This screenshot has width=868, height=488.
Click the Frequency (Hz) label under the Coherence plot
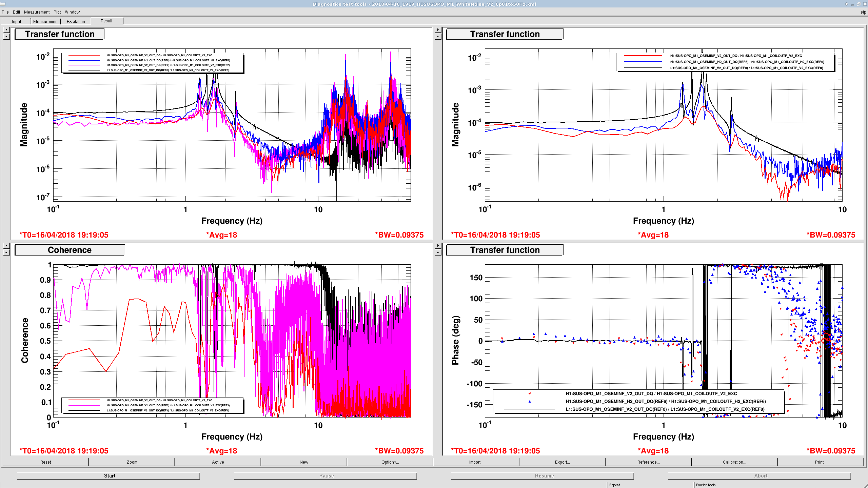click(232, 436)
